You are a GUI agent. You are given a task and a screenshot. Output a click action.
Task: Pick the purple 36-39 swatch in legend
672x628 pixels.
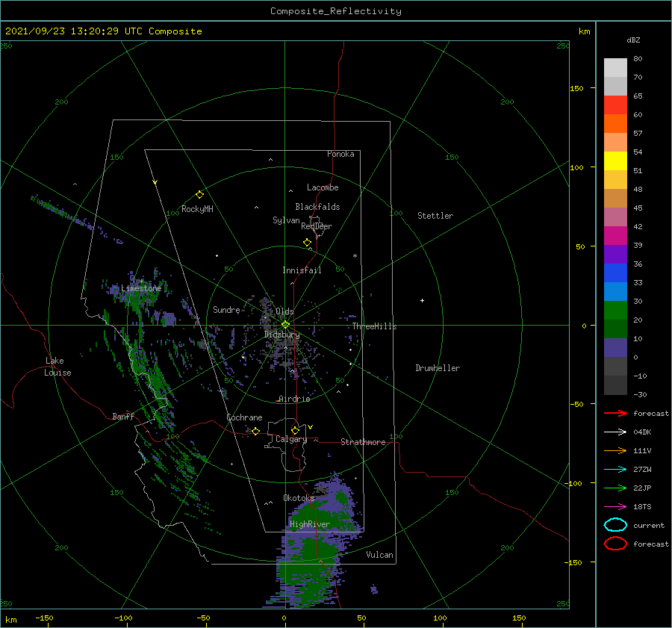[x=615, y=254]
